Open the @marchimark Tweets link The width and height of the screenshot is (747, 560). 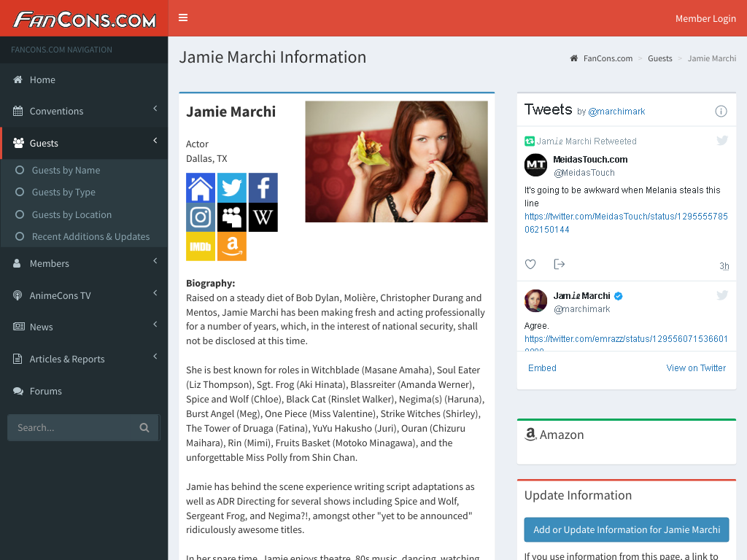[x=616, y=112]
